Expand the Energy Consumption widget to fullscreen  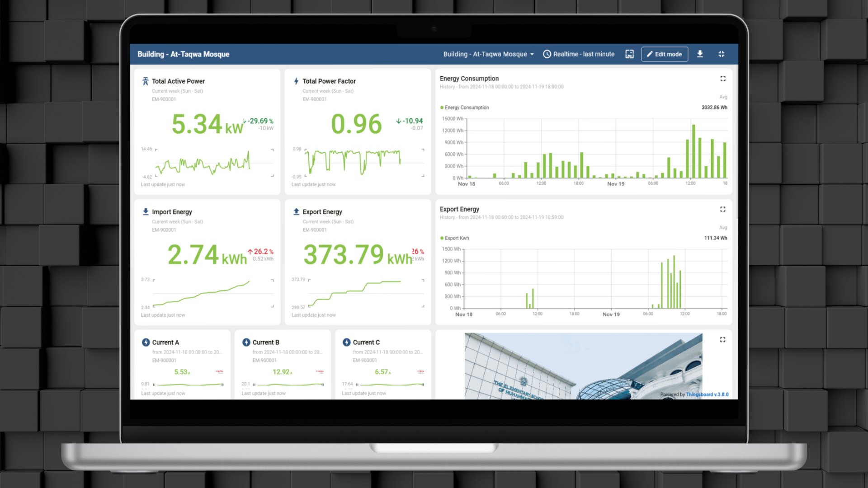(x=723, y=79)
